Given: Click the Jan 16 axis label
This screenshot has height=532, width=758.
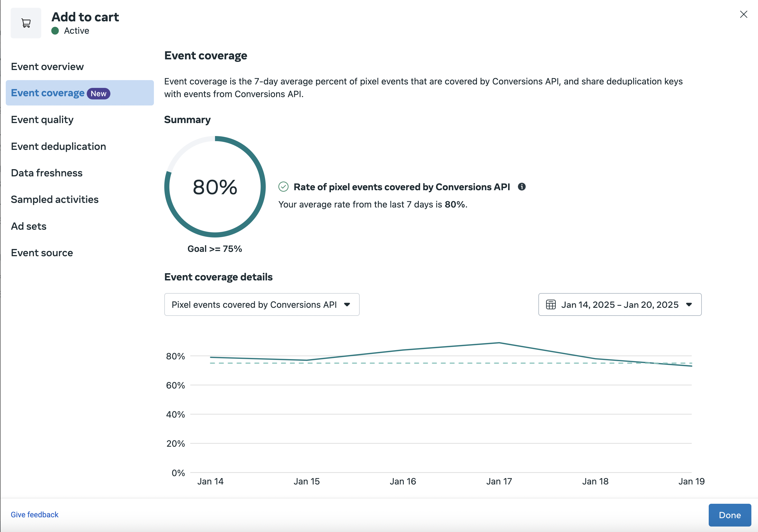Looking at the screenshot, I should [403, 481].
